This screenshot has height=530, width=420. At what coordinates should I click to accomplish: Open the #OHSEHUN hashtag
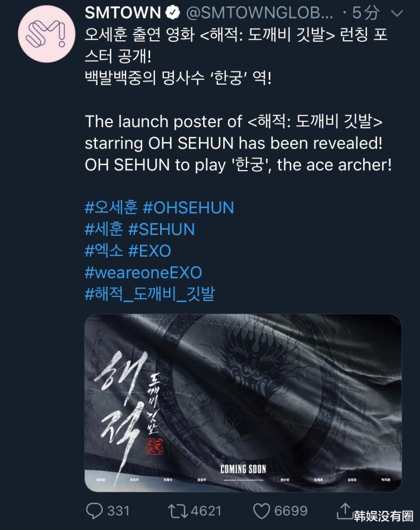pos(188,208)
